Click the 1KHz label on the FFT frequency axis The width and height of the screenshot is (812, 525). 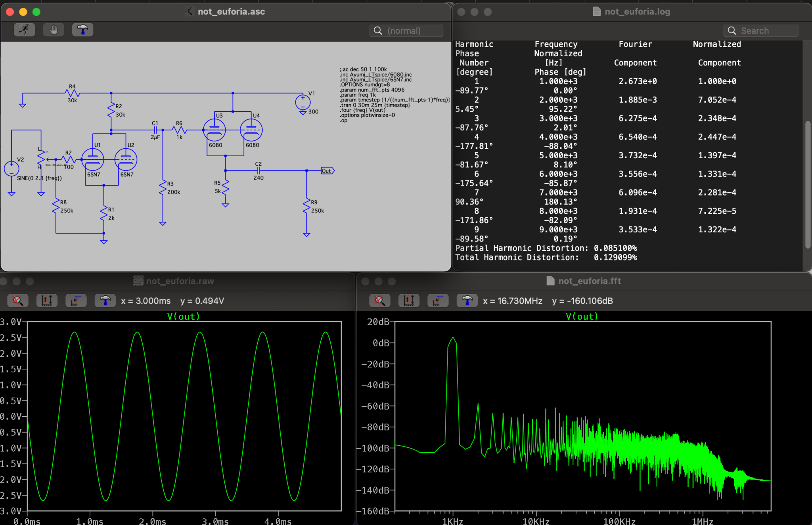coord(453,521)
